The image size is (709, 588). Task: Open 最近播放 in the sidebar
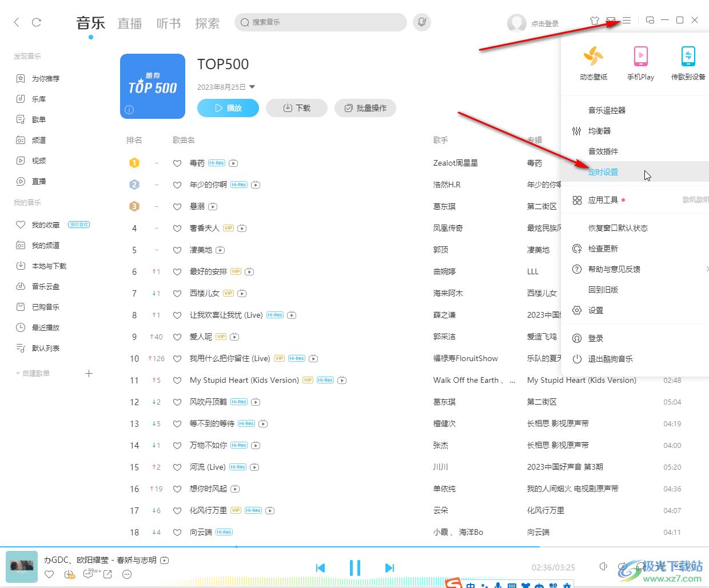pyautogui.click(x=46, y=328)
